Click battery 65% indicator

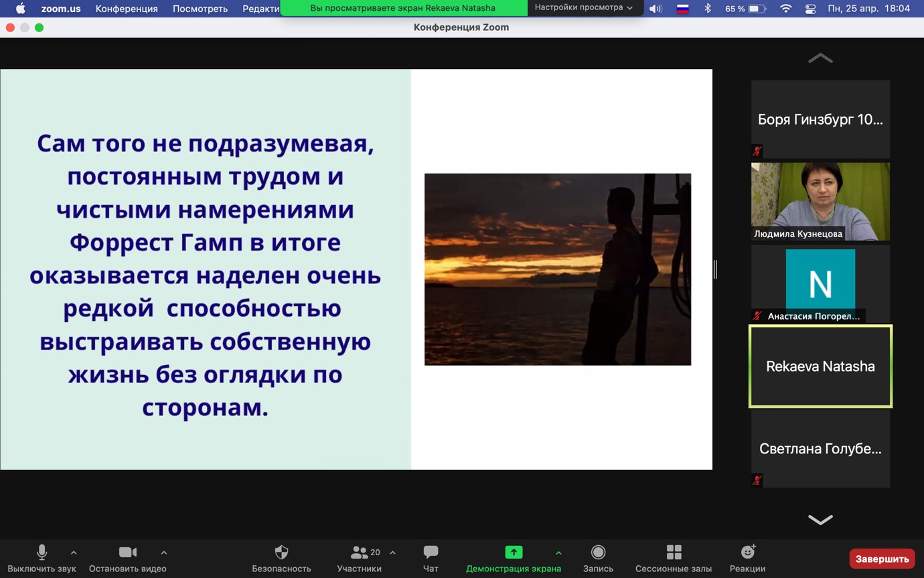(745, 9)
